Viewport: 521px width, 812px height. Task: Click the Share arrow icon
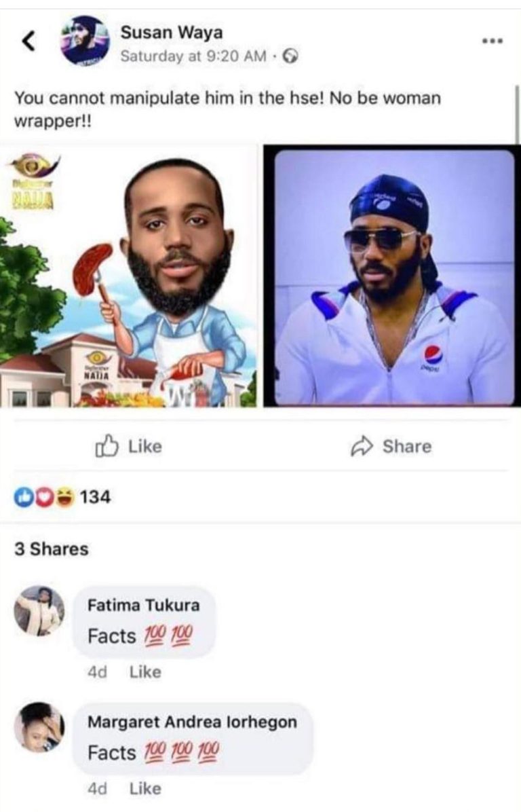click(362, 446)
